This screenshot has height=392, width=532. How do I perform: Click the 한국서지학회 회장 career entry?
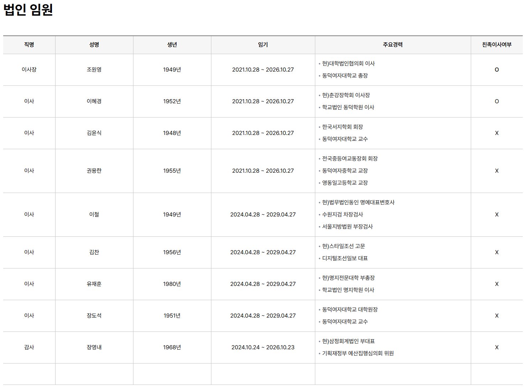(x=342, y=127)
